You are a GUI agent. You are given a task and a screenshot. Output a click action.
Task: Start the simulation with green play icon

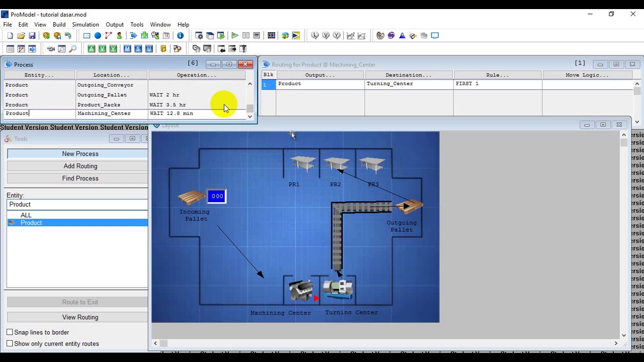point(235,36)
